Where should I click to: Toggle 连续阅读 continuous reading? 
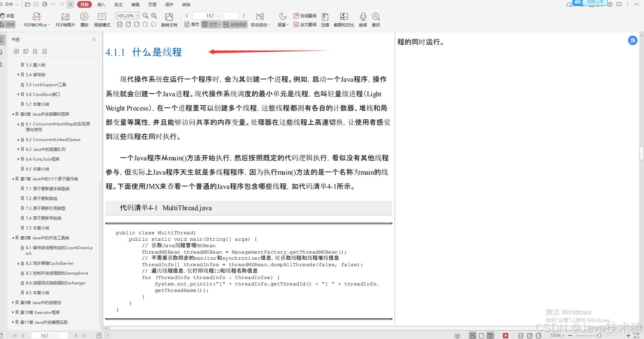(x=235, y=24)
